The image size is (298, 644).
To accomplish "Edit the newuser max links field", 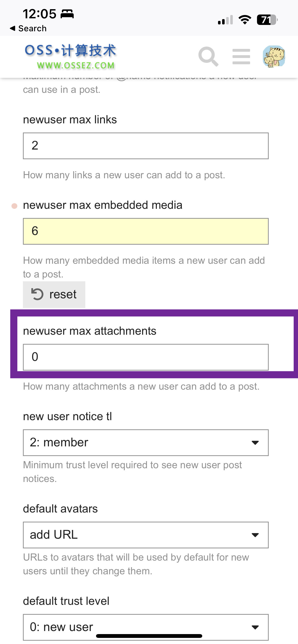I will click(x=146, y=146).
